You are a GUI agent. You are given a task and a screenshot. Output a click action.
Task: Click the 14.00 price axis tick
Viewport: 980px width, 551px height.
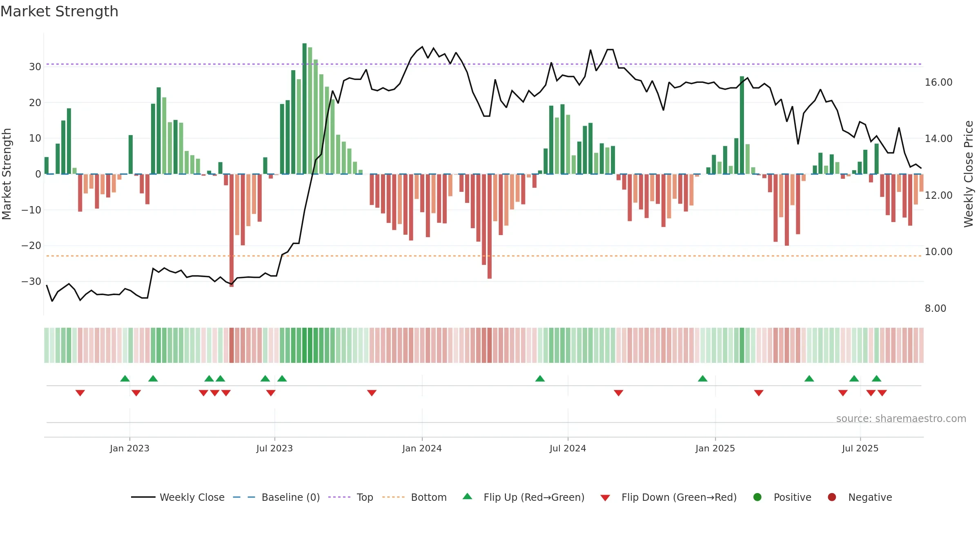[938, 139]
